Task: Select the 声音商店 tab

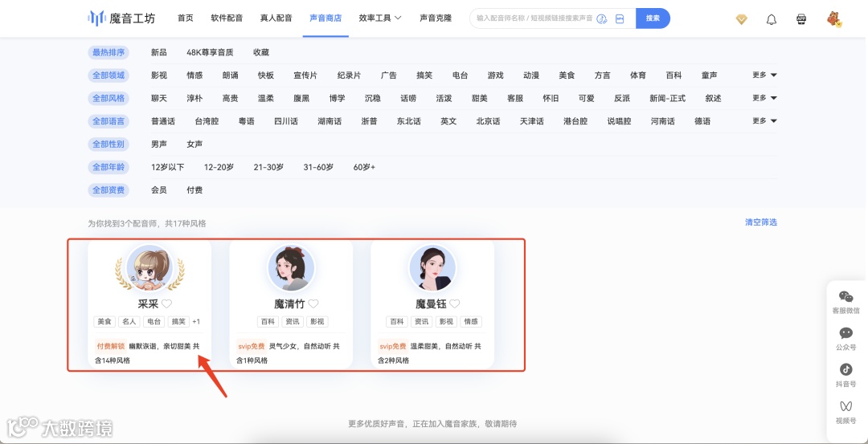Action: 325,18
